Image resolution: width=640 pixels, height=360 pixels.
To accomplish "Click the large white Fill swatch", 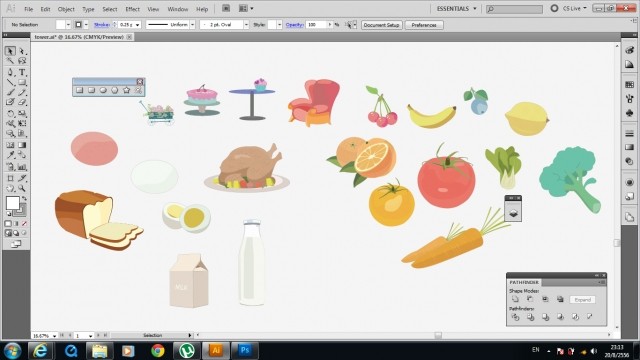I will (x=12, y=203).
